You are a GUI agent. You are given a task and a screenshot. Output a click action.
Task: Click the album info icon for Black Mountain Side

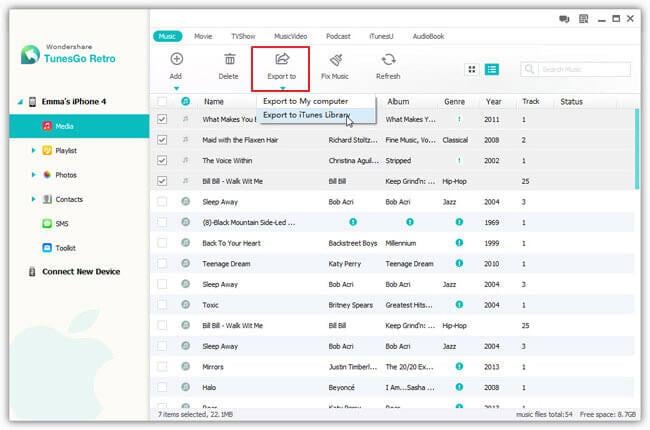410,222
